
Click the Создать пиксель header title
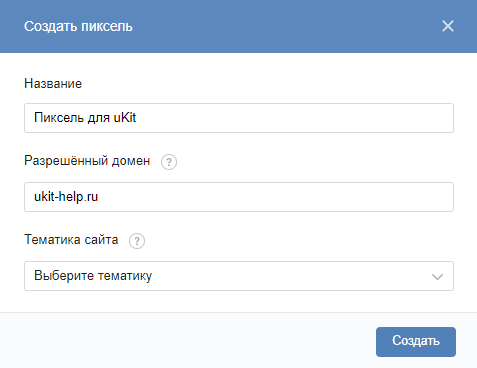click(x=78, y=26)
